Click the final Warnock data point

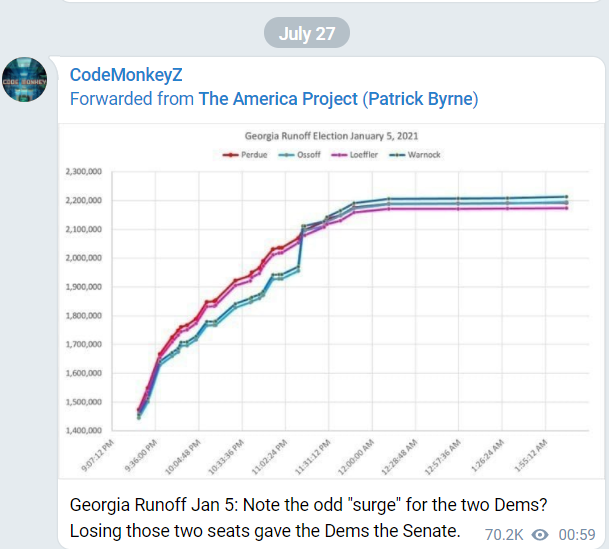click(x=566, y=197)
